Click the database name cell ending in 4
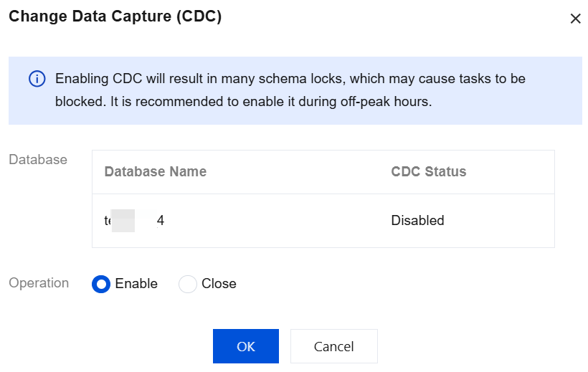This screenshot has height=372, width=588. click(x=135, y=221)
